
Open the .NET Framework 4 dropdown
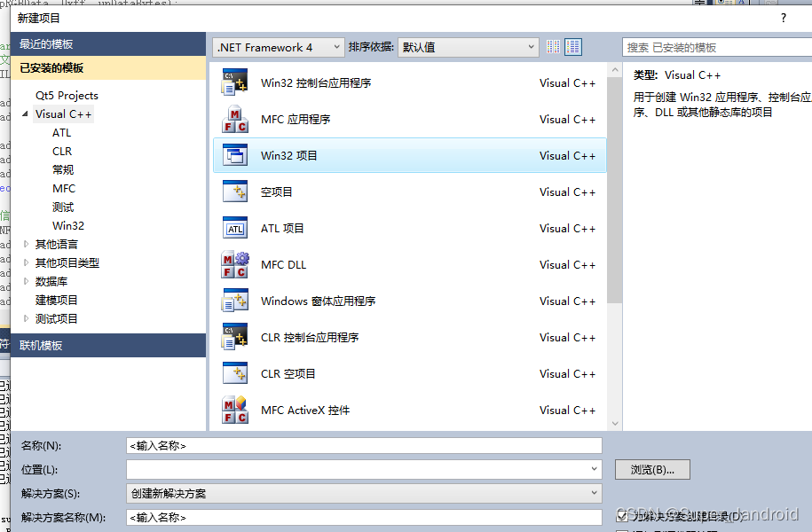click(278, 47)
